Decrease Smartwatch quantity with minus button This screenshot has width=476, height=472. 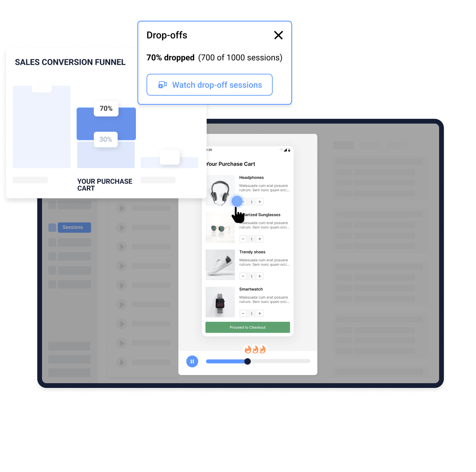(x=243, y=313)
